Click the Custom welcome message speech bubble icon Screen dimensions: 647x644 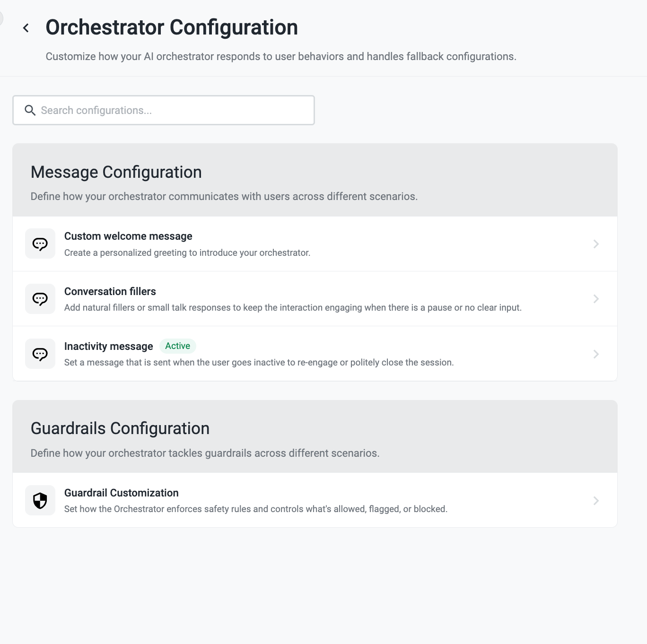click(40, 244)
